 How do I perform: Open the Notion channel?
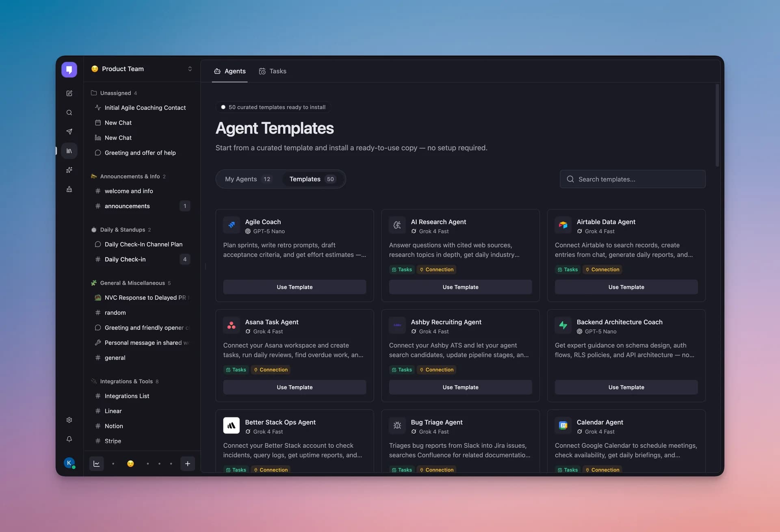tap(142, 426)
